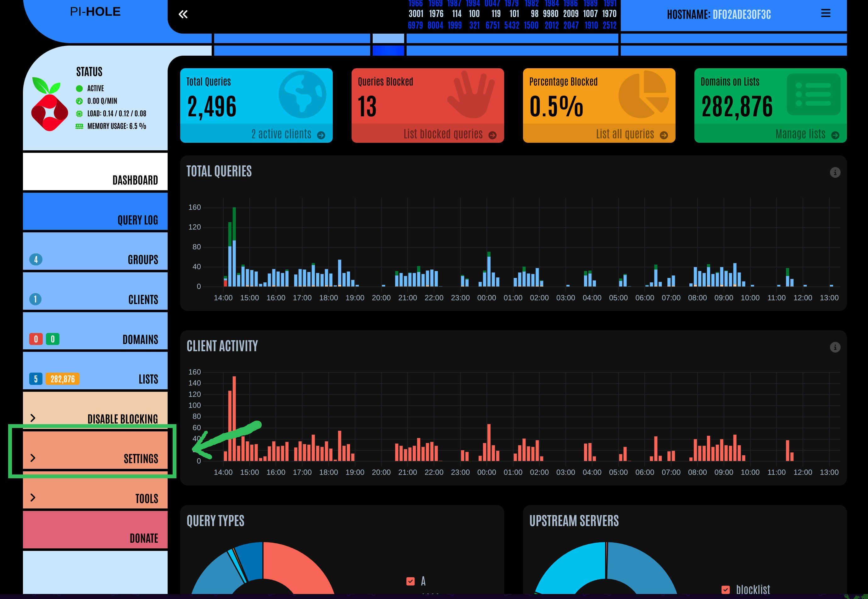Click 0.00 Q/MIN status text

102,101
